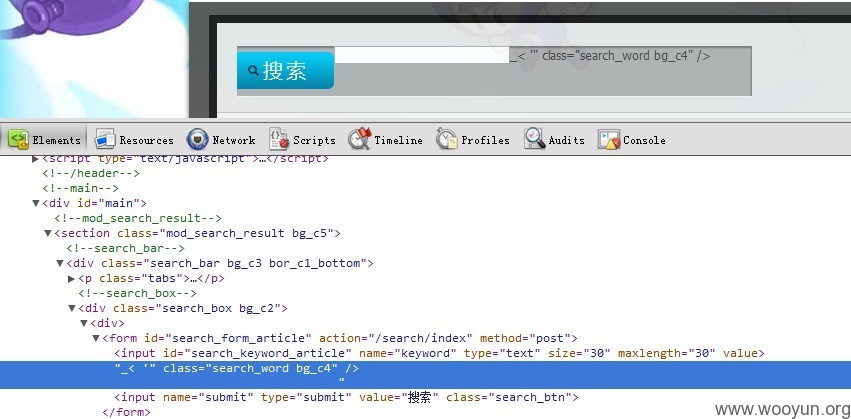The height and width of the screenshot is (419, 851).
Task: Collapse the plain div node under search_box
Action: click(84, 323)
